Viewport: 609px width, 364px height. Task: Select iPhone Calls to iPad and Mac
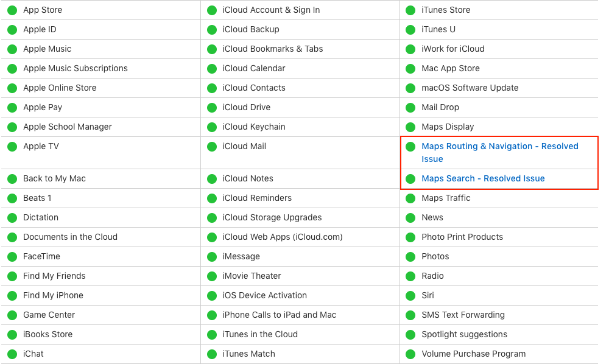280,315
